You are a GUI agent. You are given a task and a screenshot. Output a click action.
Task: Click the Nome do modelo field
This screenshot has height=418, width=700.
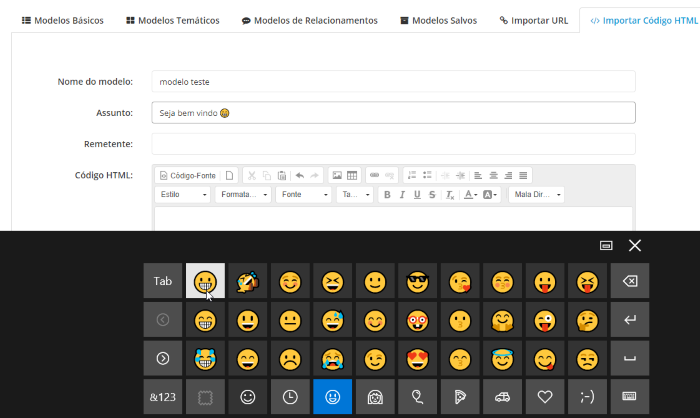pyautogui.click(x=393, y=82)
